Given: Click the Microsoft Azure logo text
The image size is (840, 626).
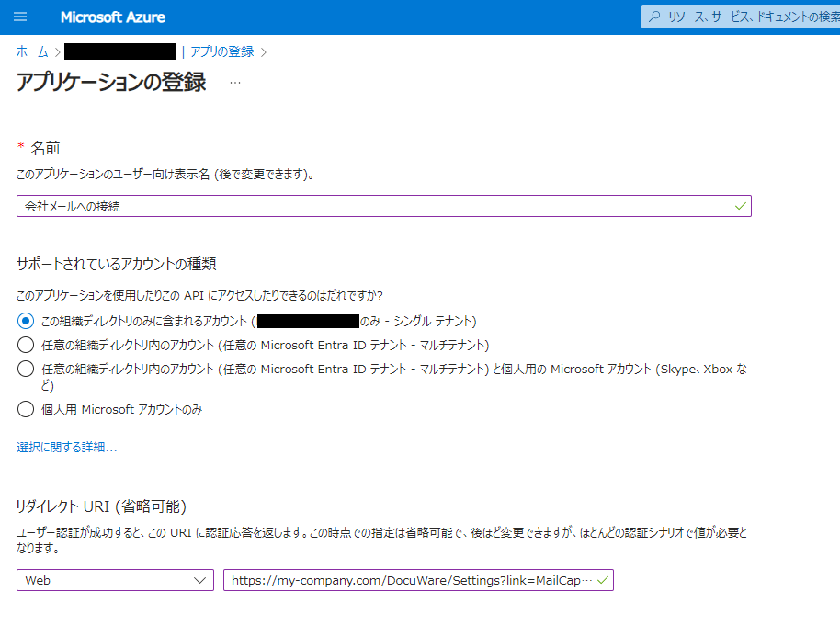Looking at the screenshot, I should click(x=112, y=17).
